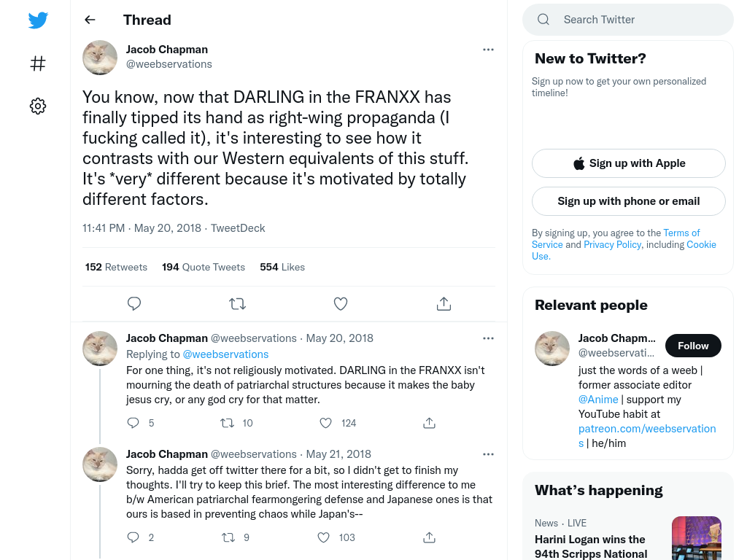
Task: Retweet the reply with 9 retweets
Action: (x=228, y=537)
